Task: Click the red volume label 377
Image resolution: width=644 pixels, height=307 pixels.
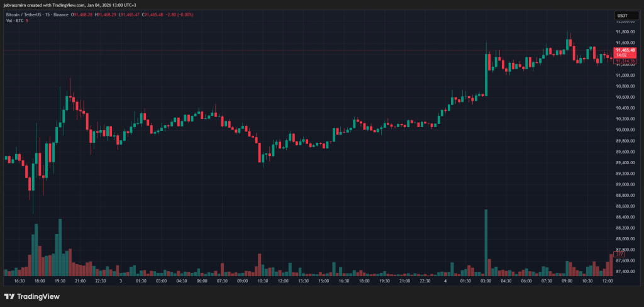Action: click(x=619, y=254)
